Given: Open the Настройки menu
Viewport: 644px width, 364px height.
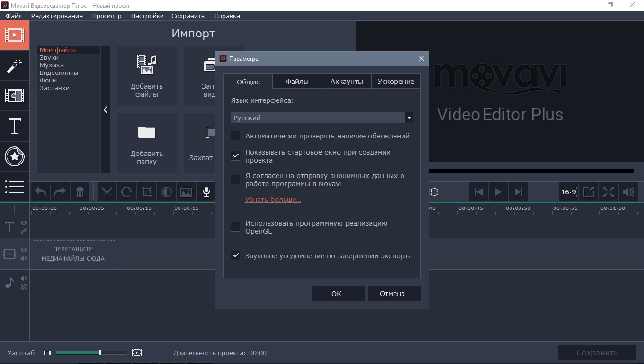Looking at the screenshot, I should point(147,16).
